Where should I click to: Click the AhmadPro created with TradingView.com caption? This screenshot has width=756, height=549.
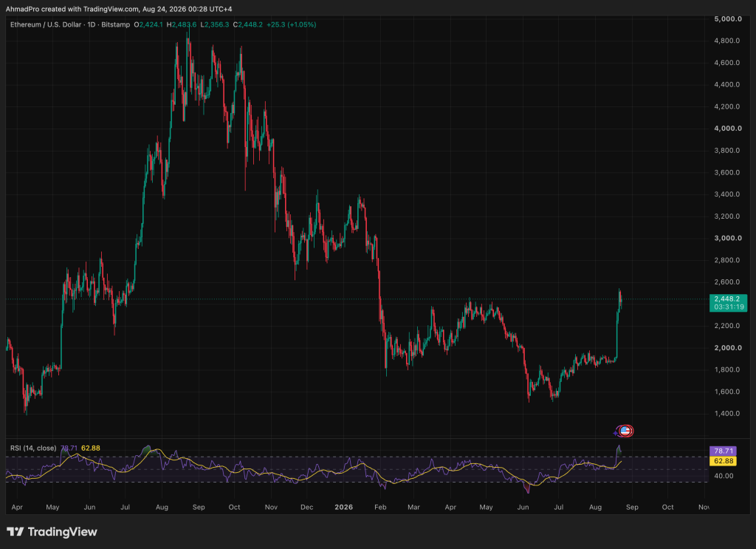(119, 9)
